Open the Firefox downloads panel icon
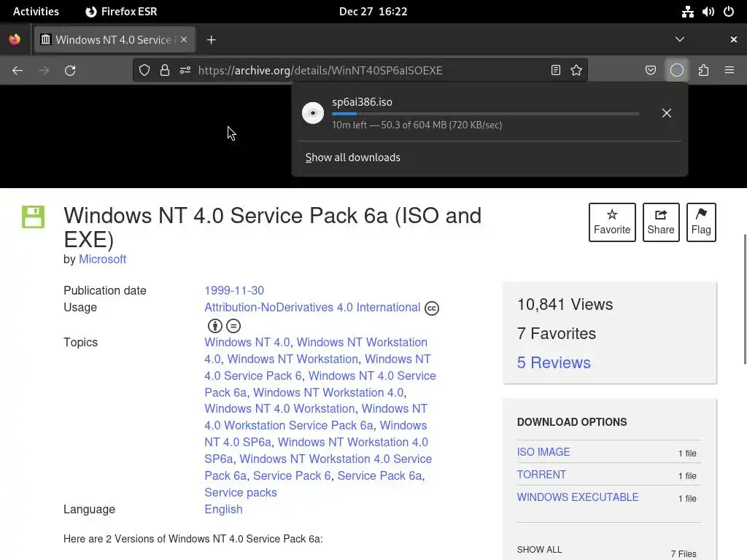This screenshot has height=560, width=747. (677, 71)
